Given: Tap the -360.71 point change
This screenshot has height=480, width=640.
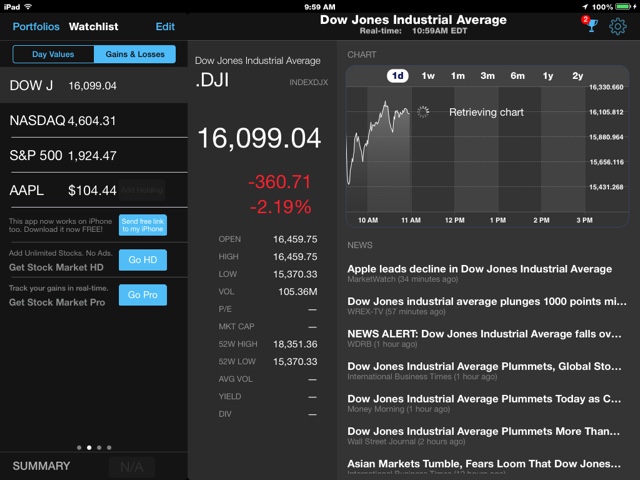Looking at the screenshot, I should click(280, 182).
